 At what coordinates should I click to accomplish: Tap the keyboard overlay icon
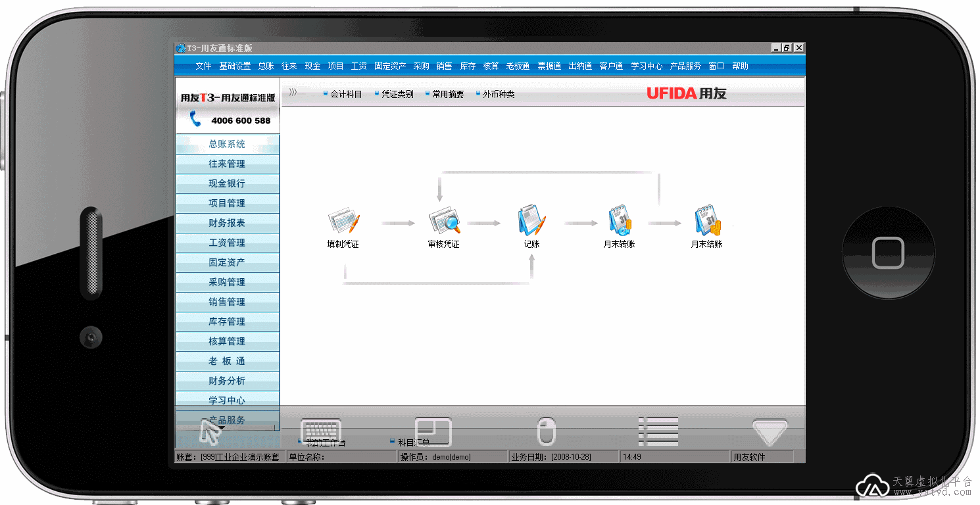pyautogui.click(x=321, y=431)
